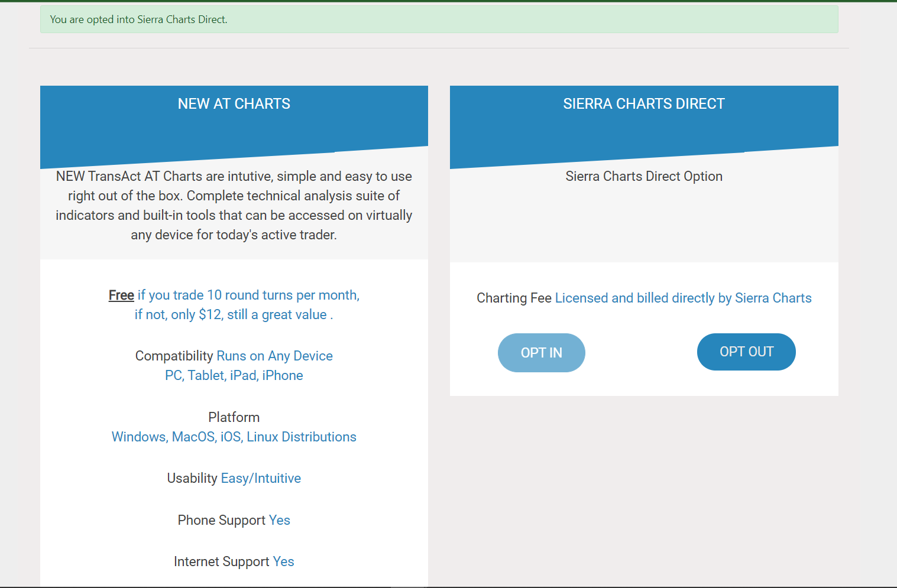Click the Yes value beside Internet Support

tap(284, 562)
